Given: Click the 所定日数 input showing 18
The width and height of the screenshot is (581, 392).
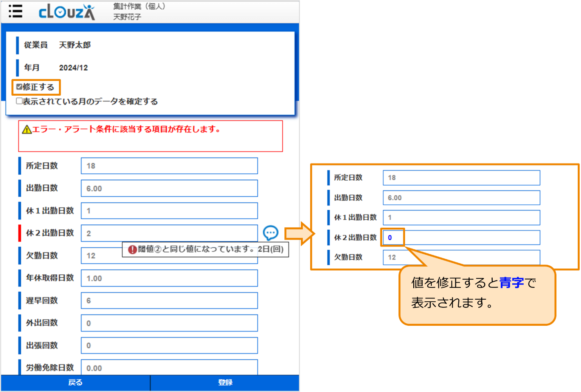Looking at the screenshot, I should tap(169, 166).
